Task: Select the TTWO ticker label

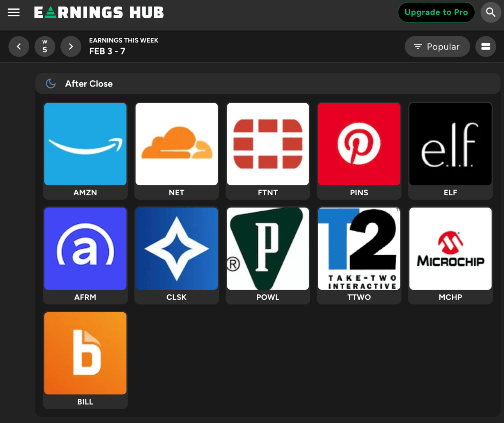Action: pos(359,297)
